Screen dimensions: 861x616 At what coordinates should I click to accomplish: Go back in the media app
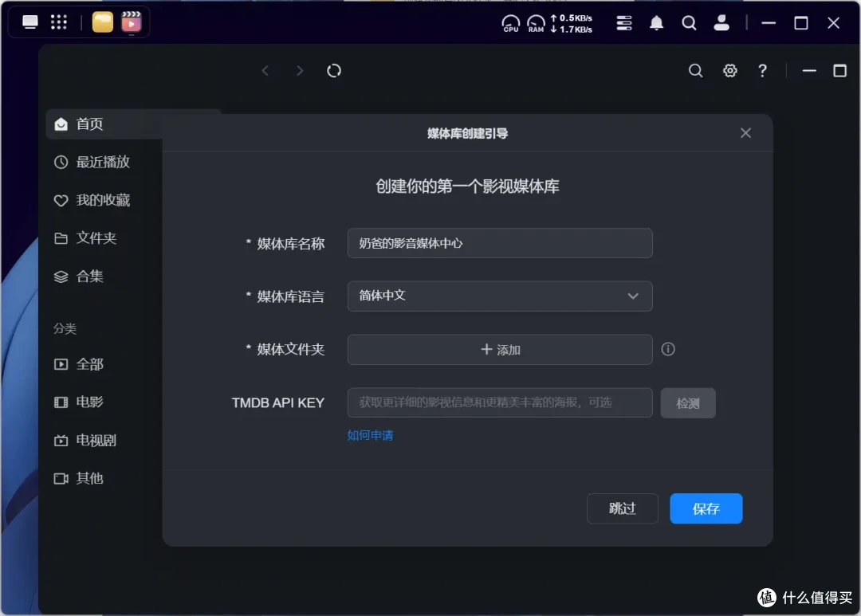[x=265, y=71]
